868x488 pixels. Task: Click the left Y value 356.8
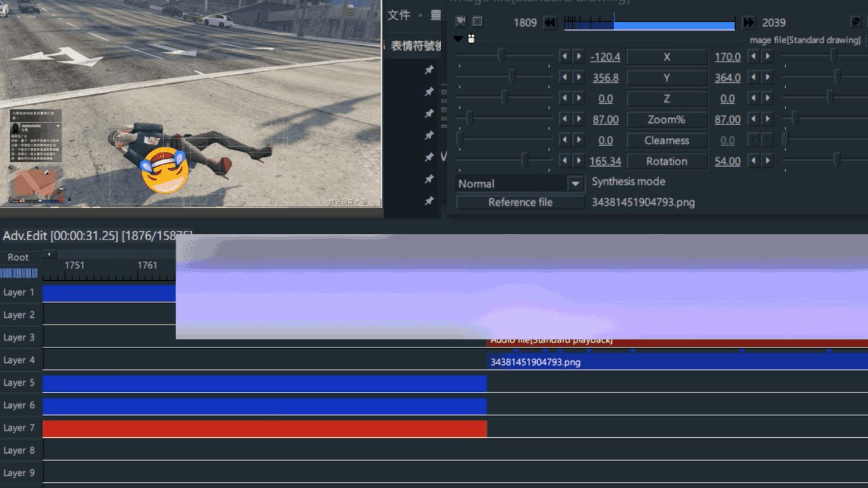[x=606, y=78]
